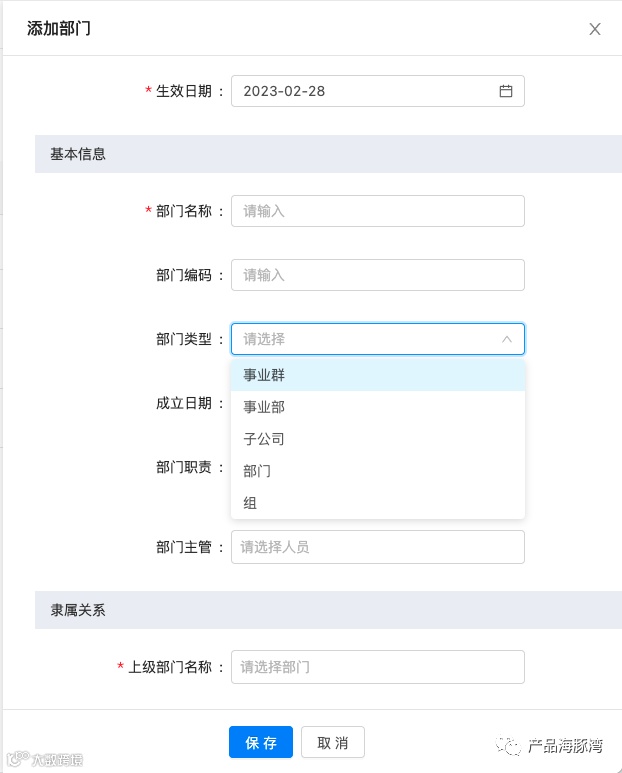Close the 添加部门 dialog with the X icon
Screen dimensions: 622x773
coord(595,29)
